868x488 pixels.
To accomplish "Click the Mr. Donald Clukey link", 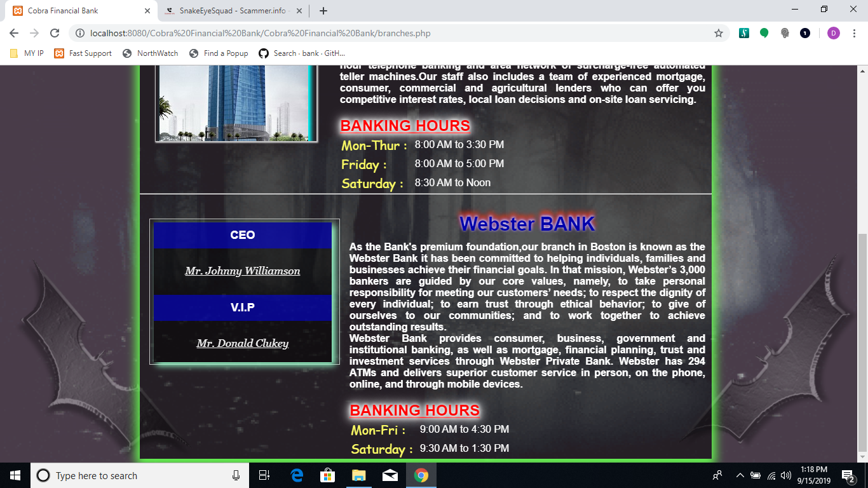I will tap(243, 344).
